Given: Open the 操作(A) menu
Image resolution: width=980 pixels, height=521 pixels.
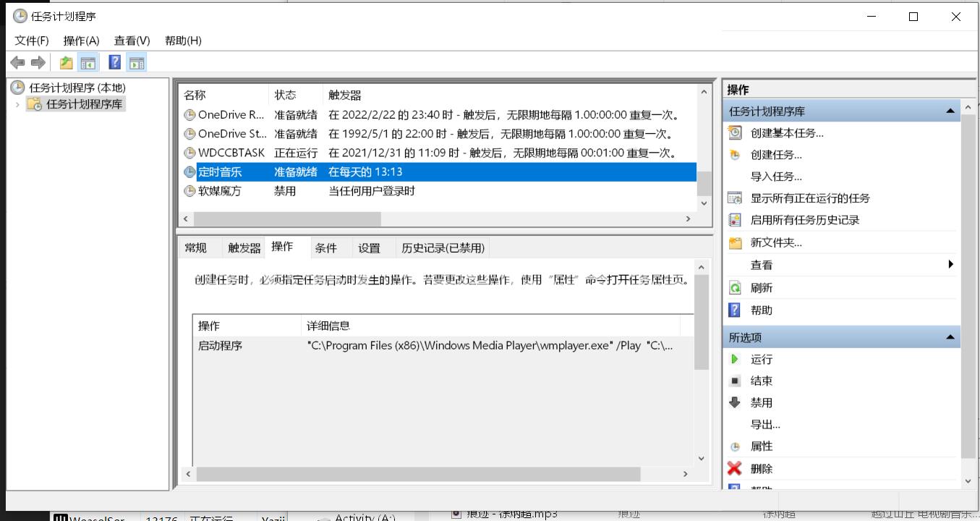Looking at the screenshot, I should pos(81,41).
